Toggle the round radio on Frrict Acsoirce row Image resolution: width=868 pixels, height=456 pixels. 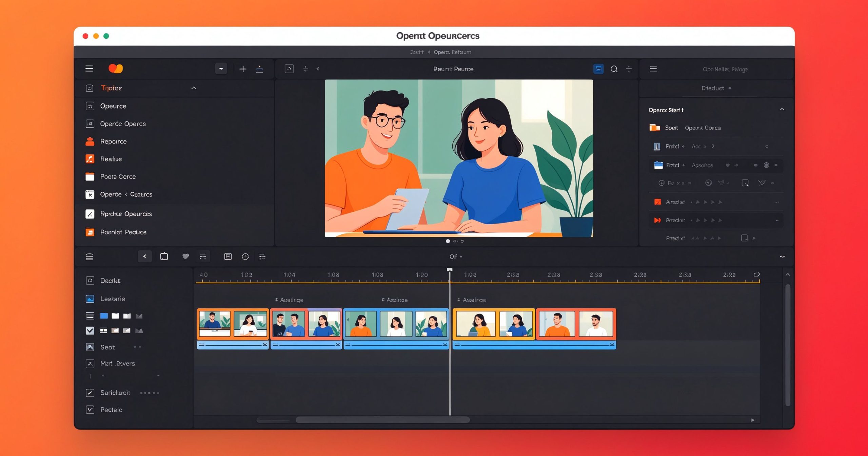[x=766, y=165]
